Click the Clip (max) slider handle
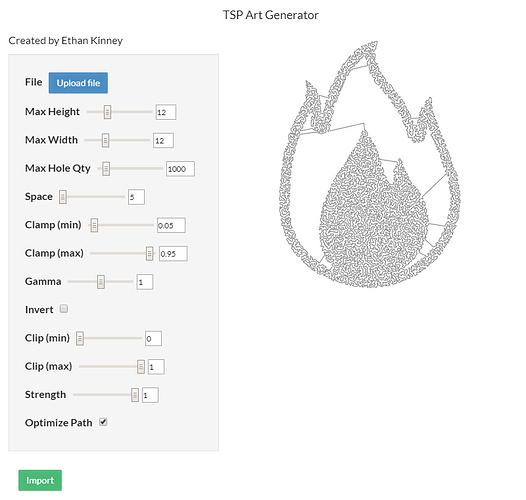Image resolution: width=526 pixels, height=500 pixels. point(141,366)
